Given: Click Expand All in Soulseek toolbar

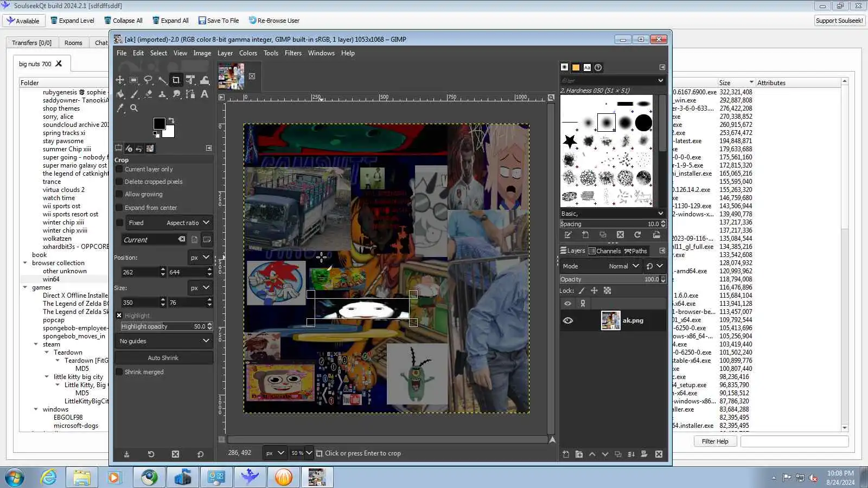Looking at the screenshot, I should 171,21.
